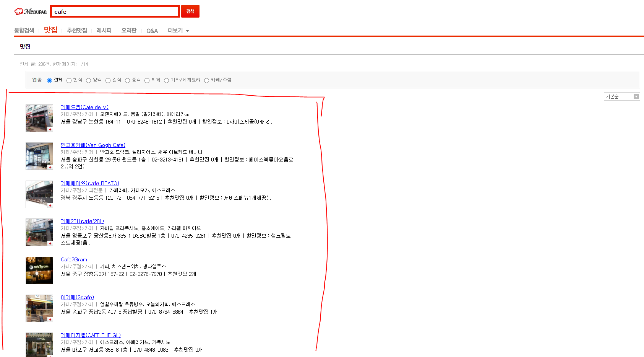Screen dimensions: 644x357
Task: Click the red 검색 search button
Action: coord(190,11)
